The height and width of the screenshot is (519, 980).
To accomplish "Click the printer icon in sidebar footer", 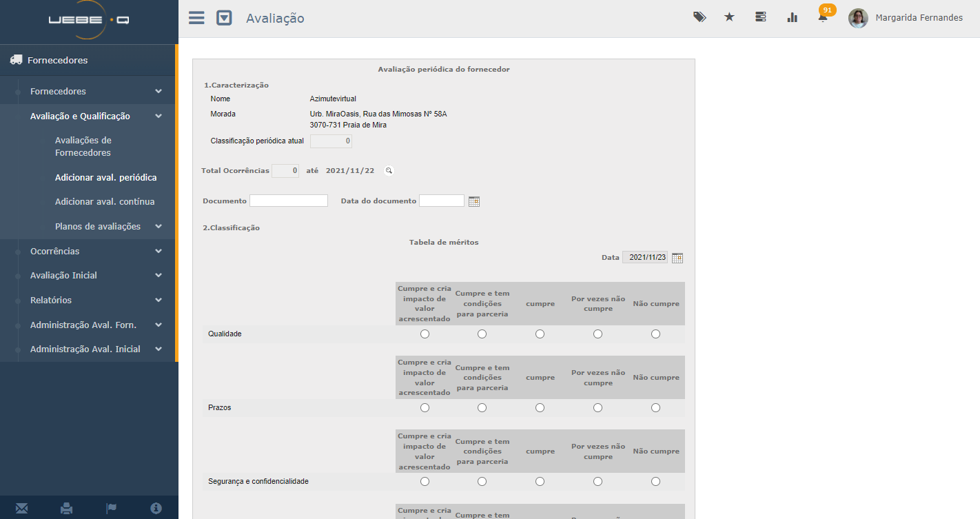I will point(67,509).
